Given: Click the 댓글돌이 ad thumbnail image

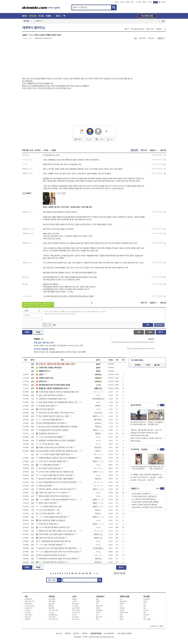Looking at the screenshot, I should [x=49, y=198].
